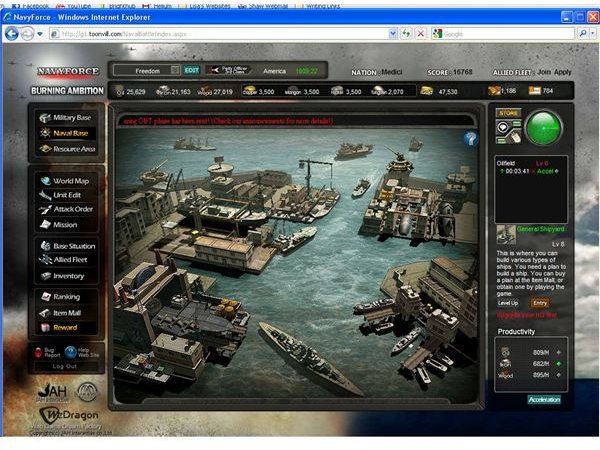Open the search provider dropdown arrow
Screen dimensions: 600x450
593,34
